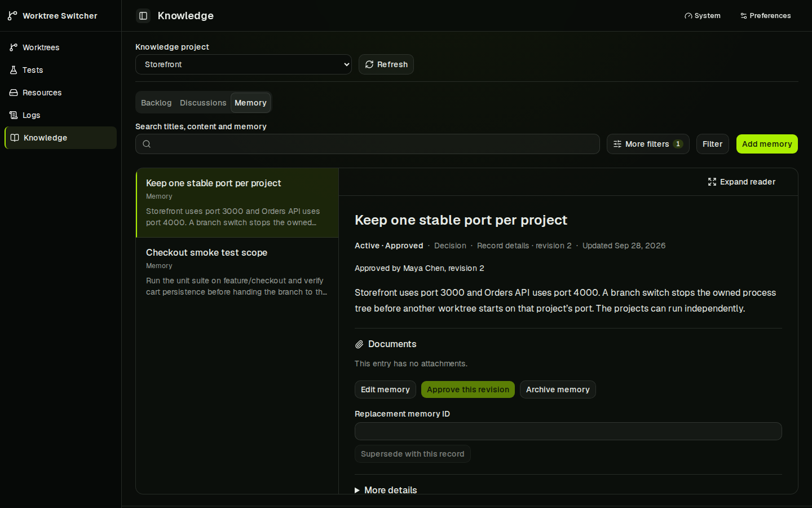This screenshot has height=508, width=812.
Task: Click 'Approved by Maya Chen, revision 2' text
Action: pos(420,268)
